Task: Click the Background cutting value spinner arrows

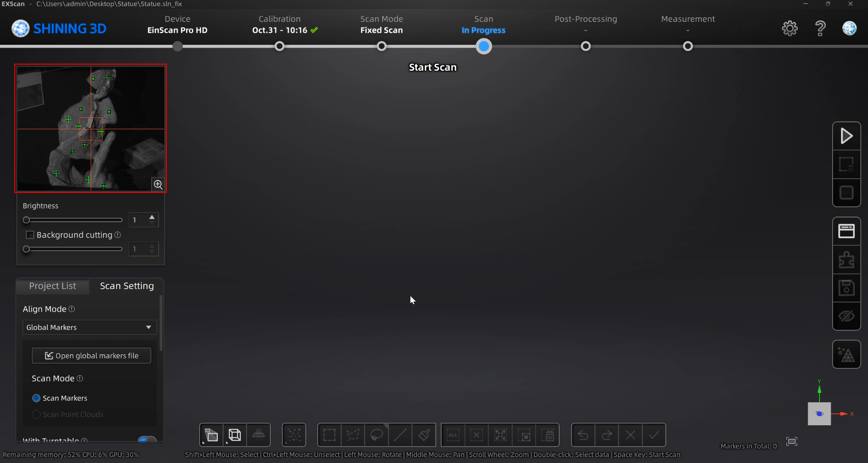Action: pos(151,249)
